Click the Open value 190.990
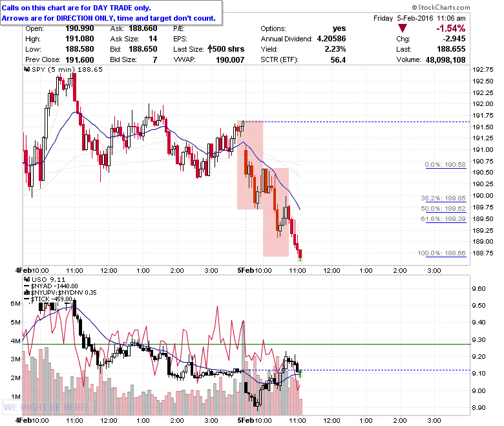Image resolution: width=504 pixels, height=426 pixels. click(x=79, y=28)
